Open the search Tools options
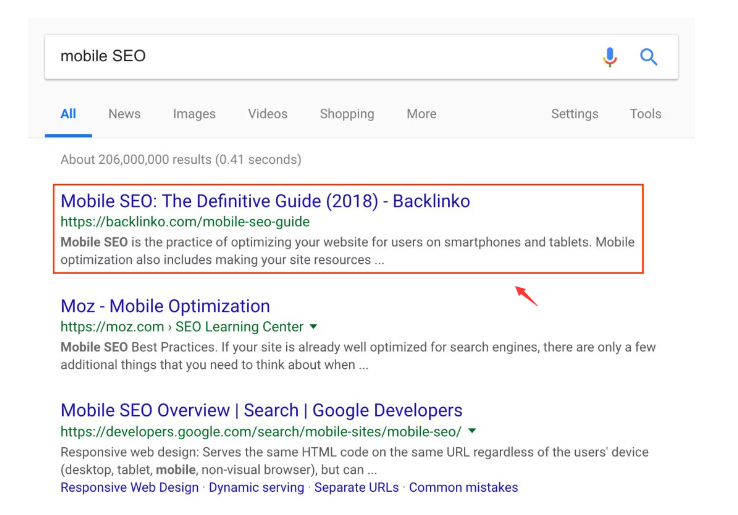 (x=645, y=114)
